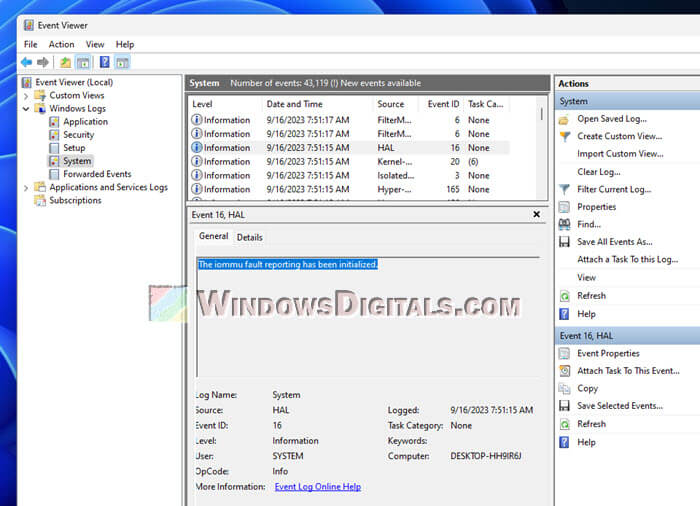Click Clear Log... action

(599, 172)
